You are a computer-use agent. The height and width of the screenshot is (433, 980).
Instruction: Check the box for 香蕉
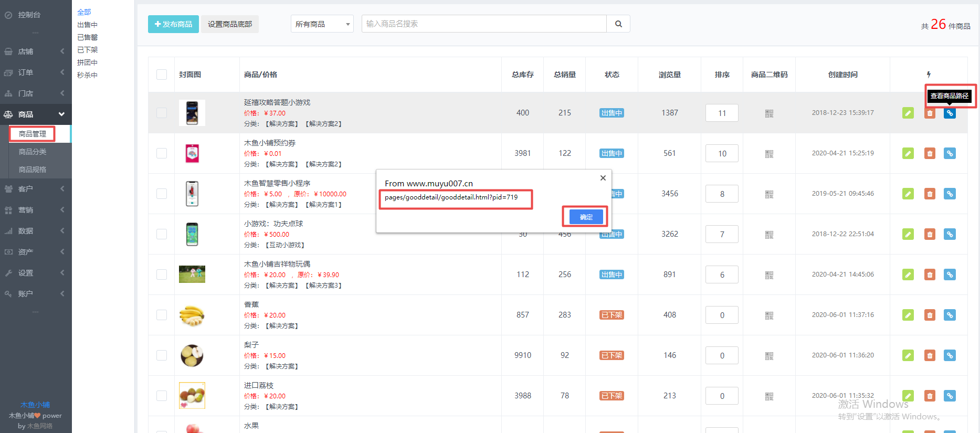point(162,315)
